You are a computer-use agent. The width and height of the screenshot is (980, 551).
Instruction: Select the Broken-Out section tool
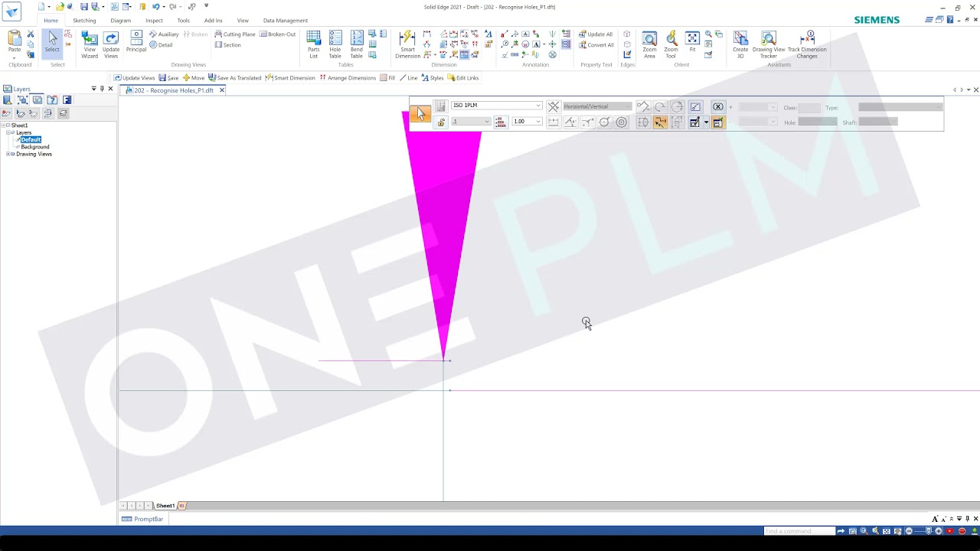tap(278, 34)
